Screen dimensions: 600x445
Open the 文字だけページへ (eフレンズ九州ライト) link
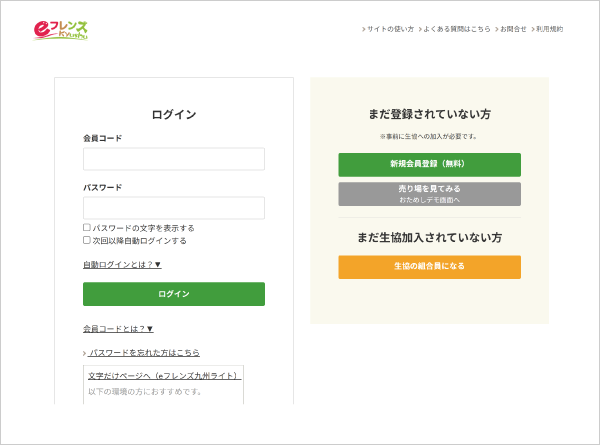click(163, 375)
